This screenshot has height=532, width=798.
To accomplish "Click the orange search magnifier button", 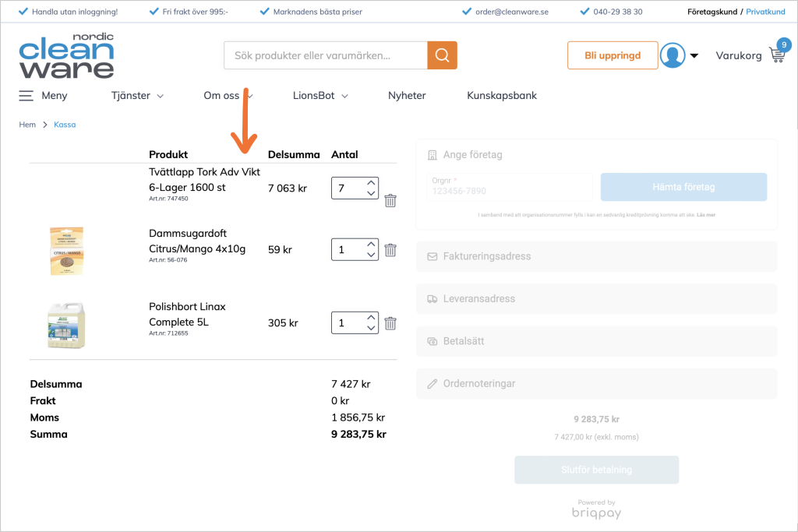I will (442, 55).
